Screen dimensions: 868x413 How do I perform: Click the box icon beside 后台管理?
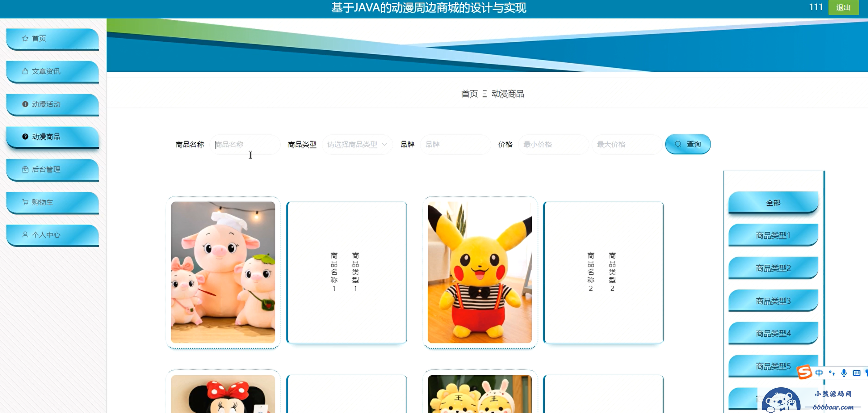point(25,170)
